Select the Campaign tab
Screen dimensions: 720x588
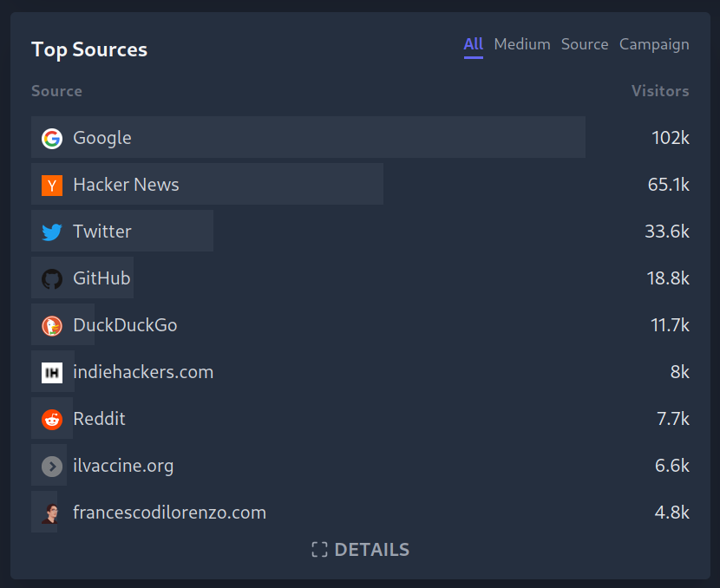[x=654, y=44]
